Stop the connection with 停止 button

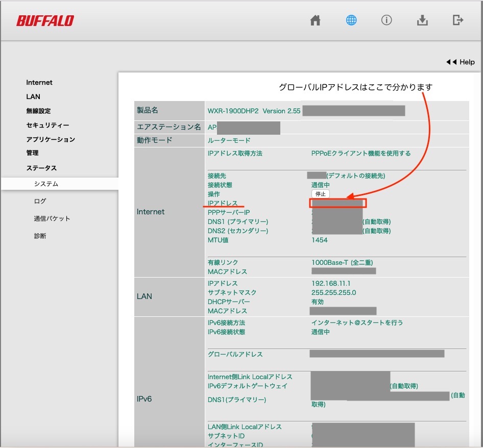320,194
